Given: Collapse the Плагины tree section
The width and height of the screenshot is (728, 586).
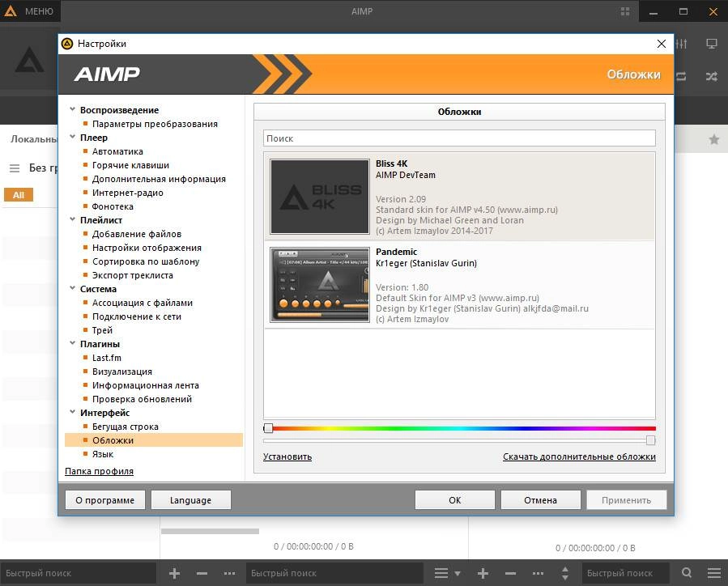Looking at the screenshot, I should pos(72,343).
